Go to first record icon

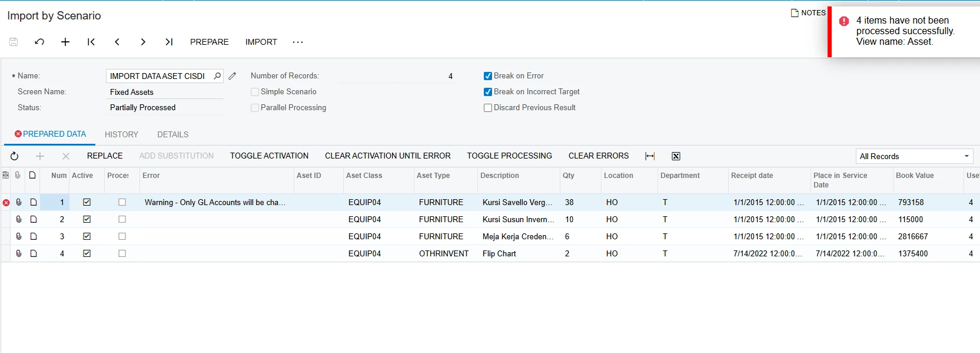(x=91, y=42)
